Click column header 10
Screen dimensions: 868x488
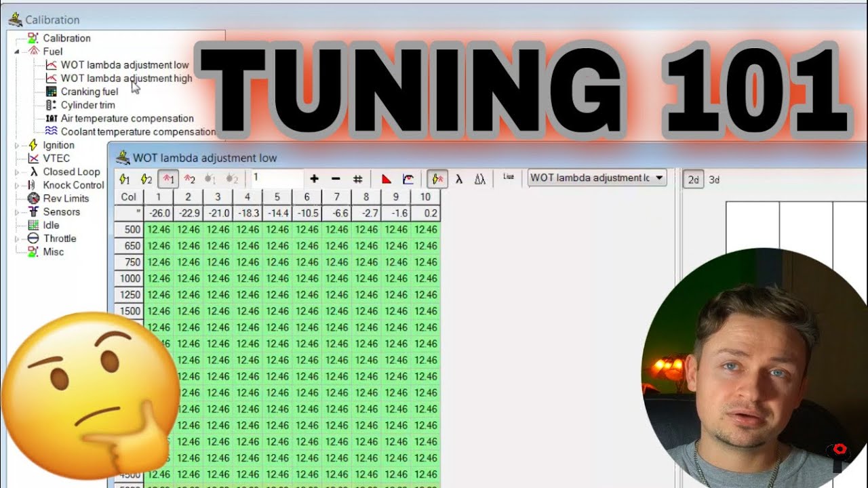point(425,197)
